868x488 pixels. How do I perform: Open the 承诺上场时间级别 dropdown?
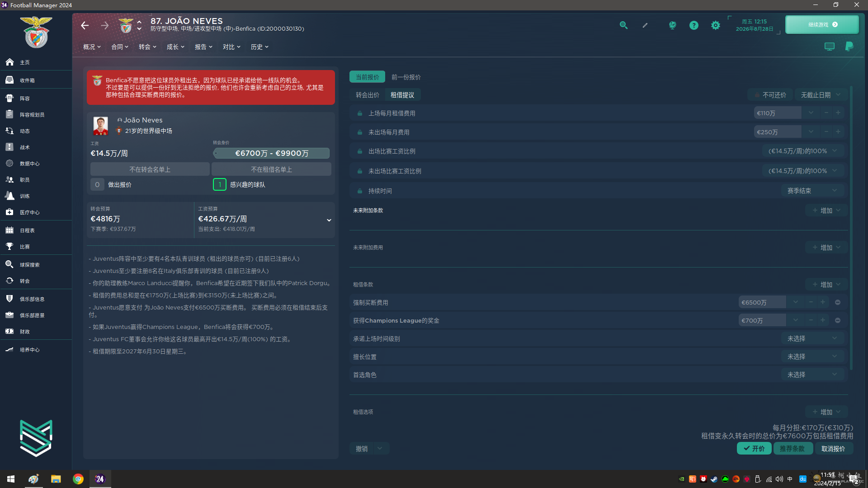click(x=812, y=338)
